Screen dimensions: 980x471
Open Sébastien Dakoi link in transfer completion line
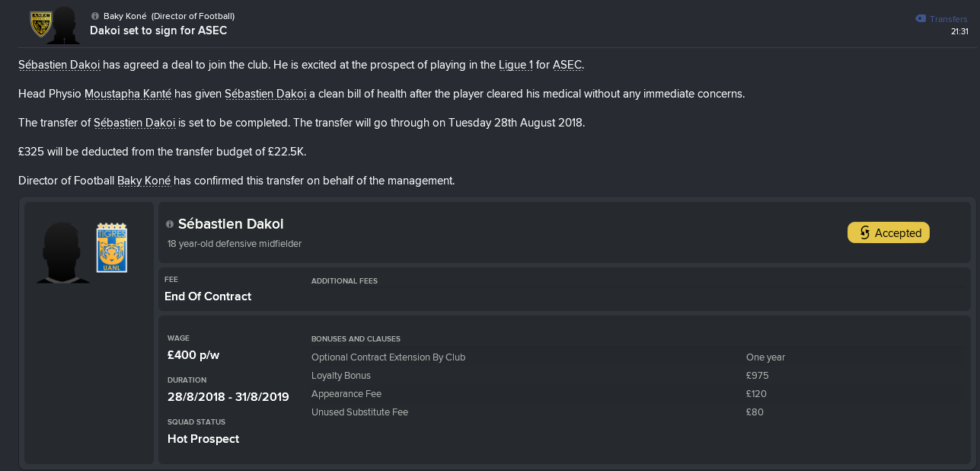click(x=135, y=123)
